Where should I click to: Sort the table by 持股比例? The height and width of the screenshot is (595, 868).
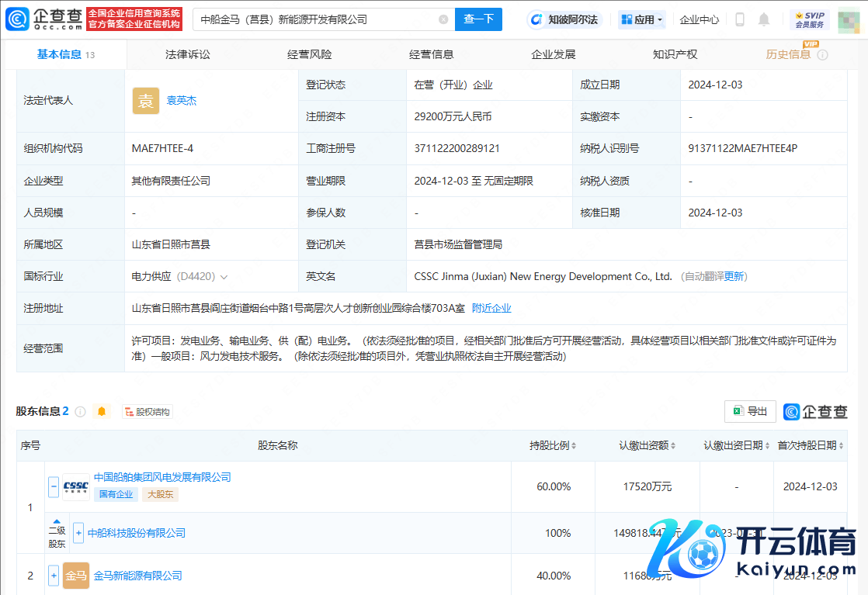pyautogui.click(x=553, y=445)
